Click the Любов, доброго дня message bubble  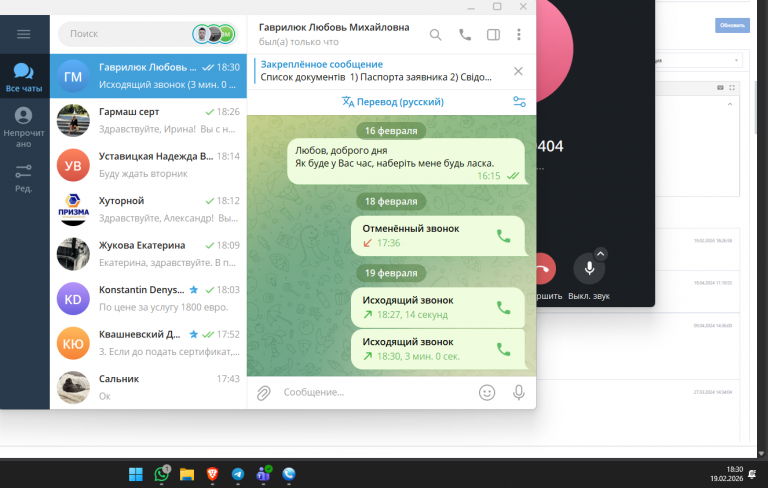click(x=406, y=162)
